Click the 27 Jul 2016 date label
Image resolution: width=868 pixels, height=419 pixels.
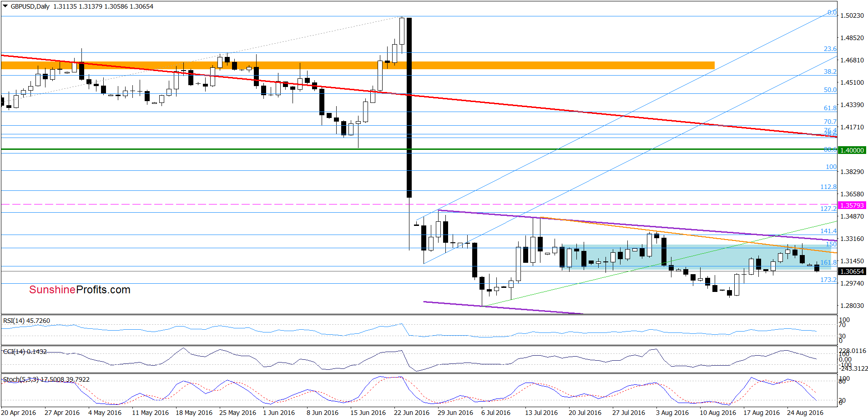629,413
